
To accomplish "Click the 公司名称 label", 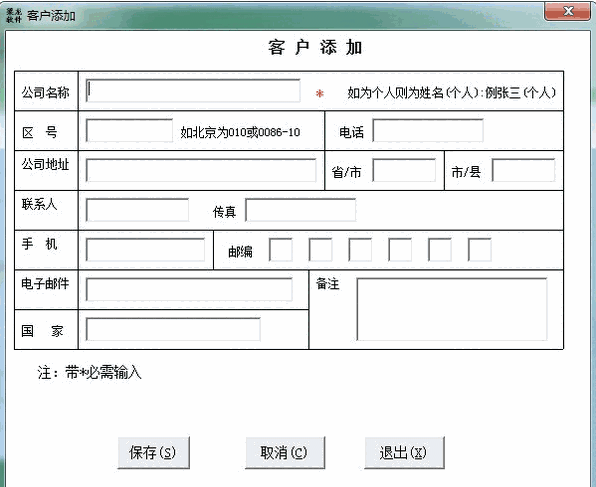I will [45, 92].
